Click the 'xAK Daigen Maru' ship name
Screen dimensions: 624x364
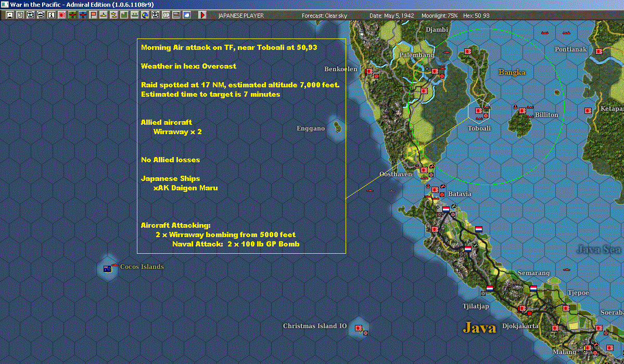[x=185, y=188]
